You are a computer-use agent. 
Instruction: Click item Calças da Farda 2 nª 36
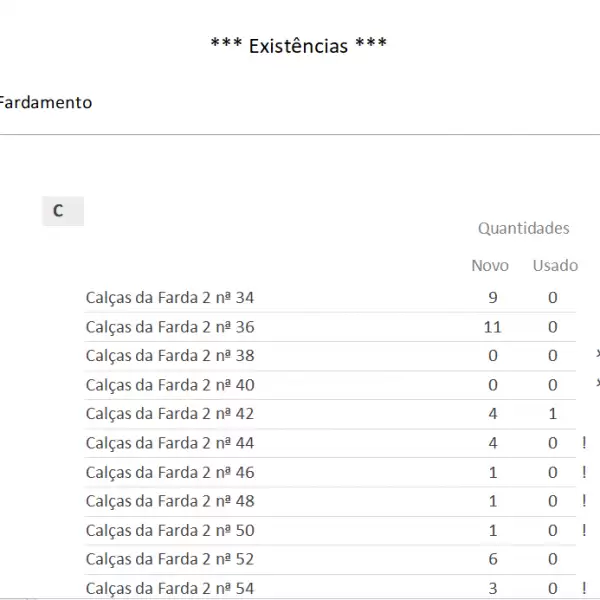[170, 326]
